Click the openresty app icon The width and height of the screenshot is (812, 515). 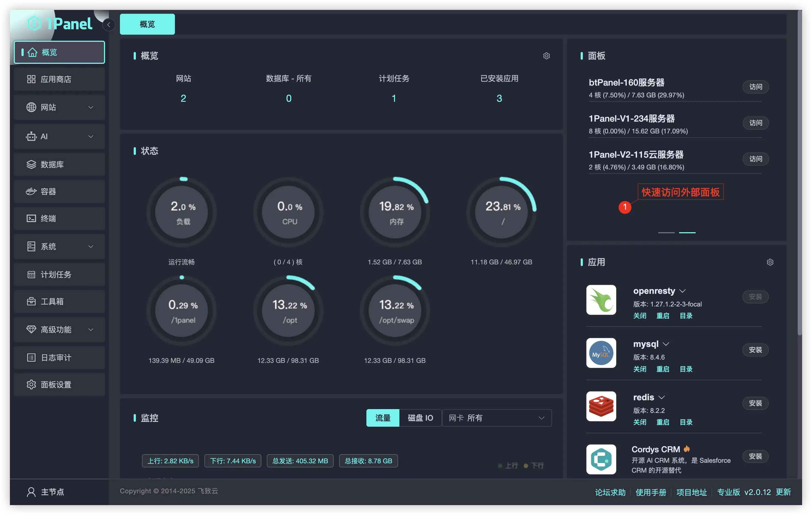[x=601, y=300]
